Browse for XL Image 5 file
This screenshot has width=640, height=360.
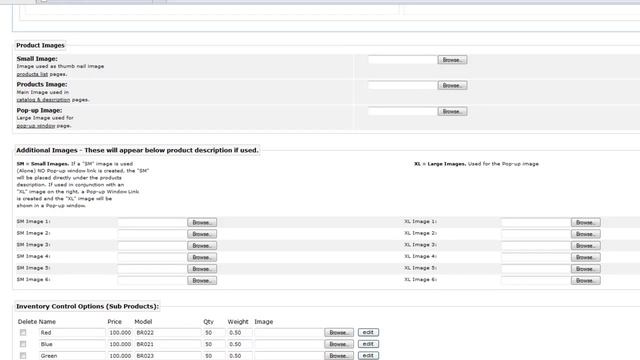pos(586,269)
